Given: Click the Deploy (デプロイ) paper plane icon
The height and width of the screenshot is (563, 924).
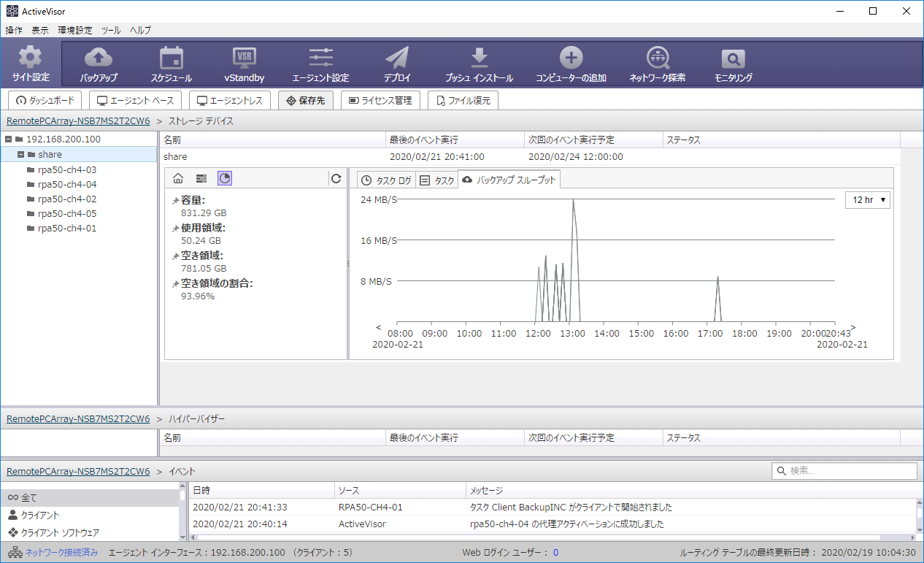Looking at the screenshot, I should [397, 59].
